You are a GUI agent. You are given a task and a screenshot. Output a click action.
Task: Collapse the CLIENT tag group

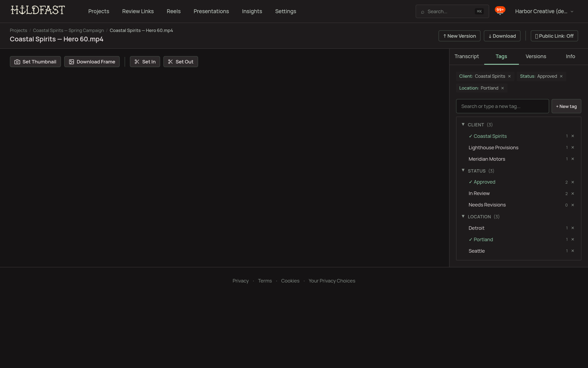click(x=463, y=124)
